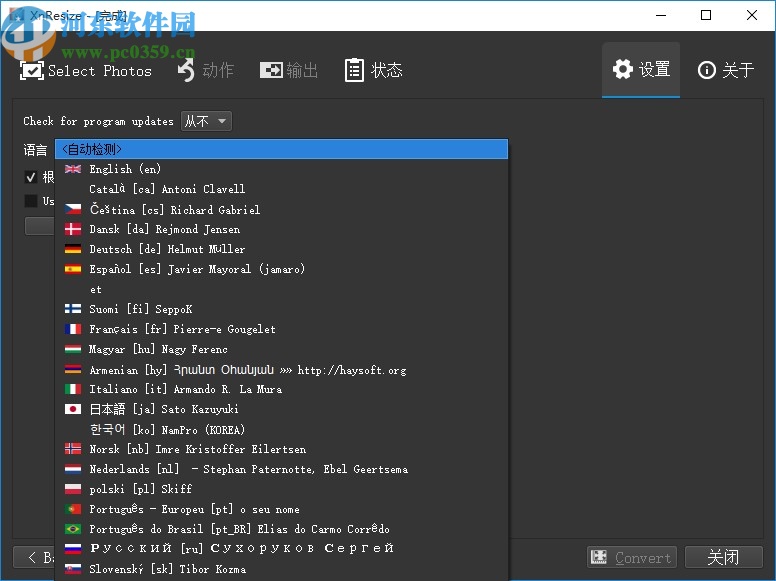Choose Nederlands [nl] language
Viewport: 776px width, 581px height.
click(281, 469)
